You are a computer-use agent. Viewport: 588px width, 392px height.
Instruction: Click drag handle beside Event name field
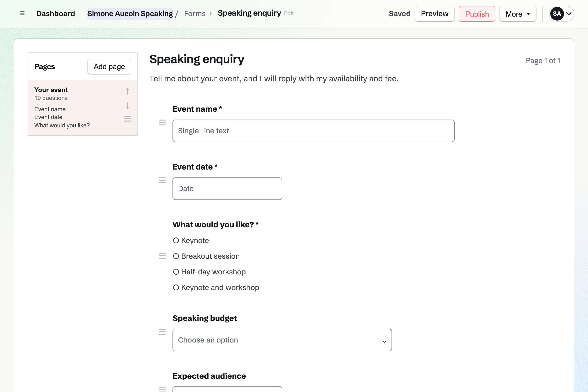[162, 122]
